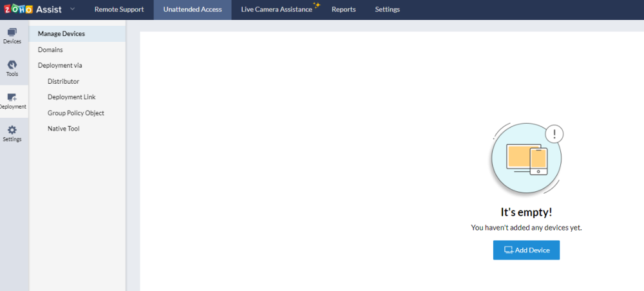
Task: Open Live Camera Assistance tab
Action: point(277,10)
